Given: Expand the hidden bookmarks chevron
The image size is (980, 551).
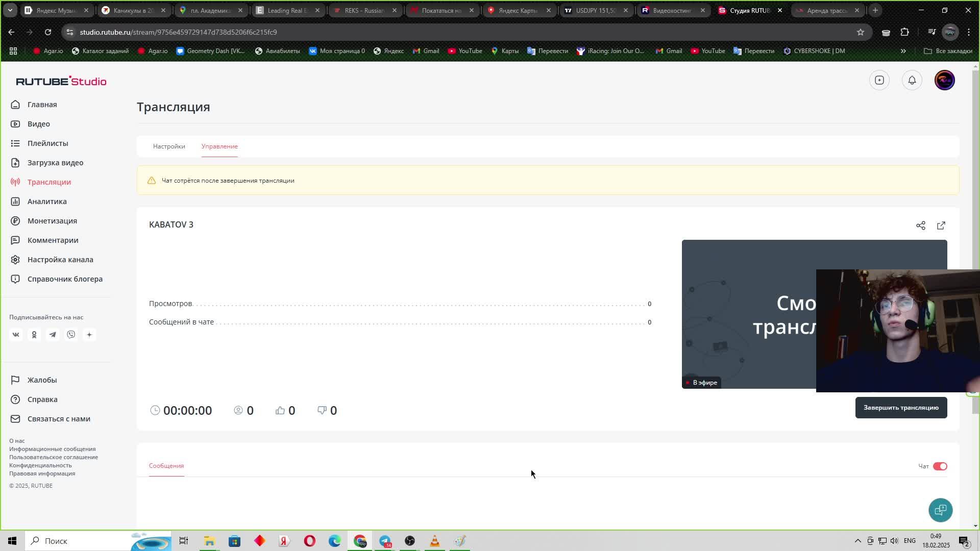Looking at the screenshot, I should 903,51.
